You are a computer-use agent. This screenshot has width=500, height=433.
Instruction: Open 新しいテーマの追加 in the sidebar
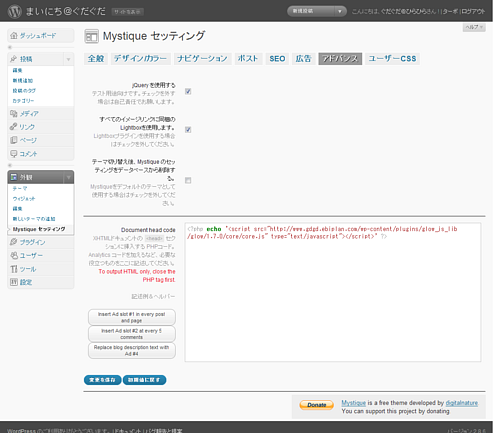click(x=34, y=219)
